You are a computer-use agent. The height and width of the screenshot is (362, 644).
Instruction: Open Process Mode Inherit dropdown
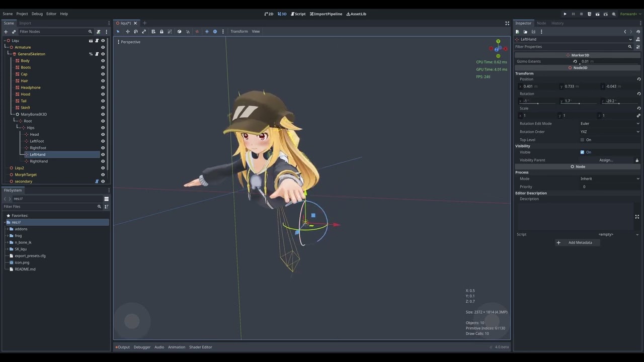tap(610, 178)
